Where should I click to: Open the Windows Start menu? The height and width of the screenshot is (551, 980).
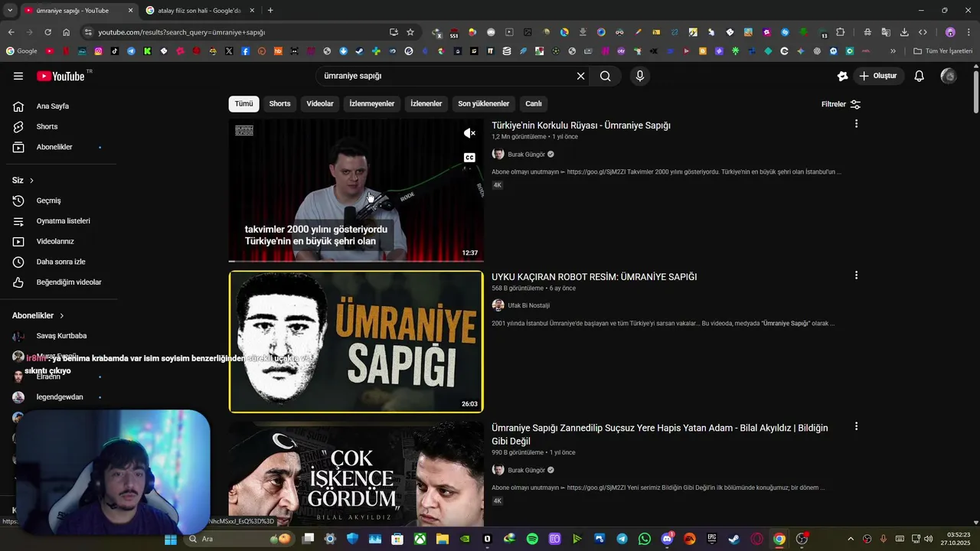(x=171, y=539)
